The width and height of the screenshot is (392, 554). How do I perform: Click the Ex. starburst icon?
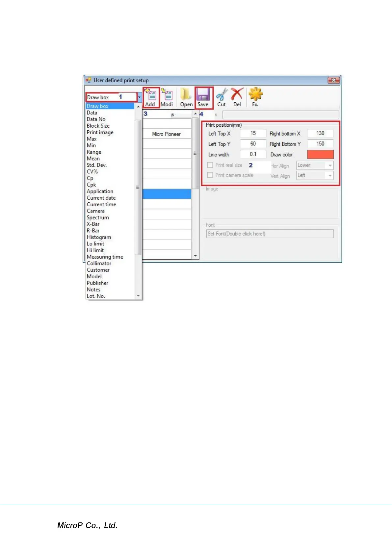point(255,94)
